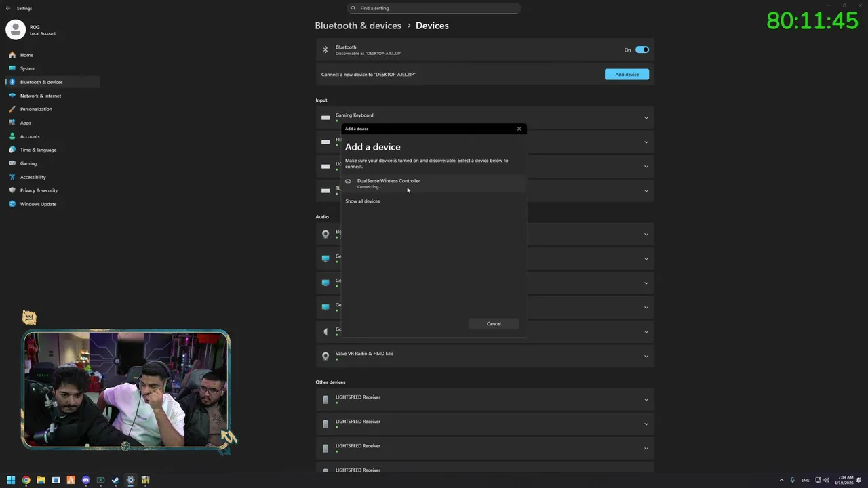This screenshot has width=868, height=488.
Task: Open Privacy & security settings
Action: point(39,190)
